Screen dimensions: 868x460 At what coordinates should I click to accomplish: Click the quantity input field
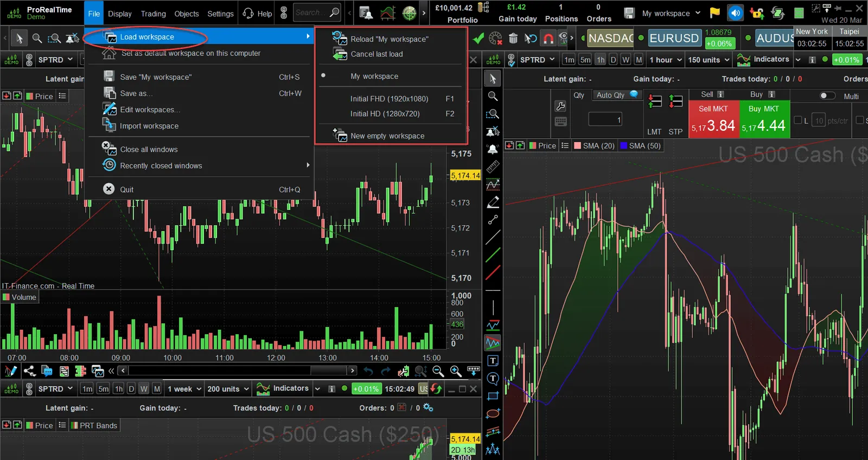click(605, 119)
